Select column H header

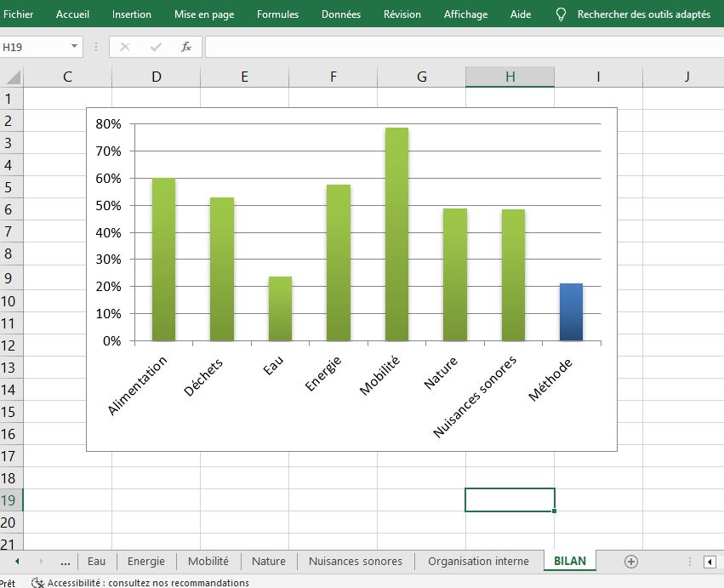point(510,77)
